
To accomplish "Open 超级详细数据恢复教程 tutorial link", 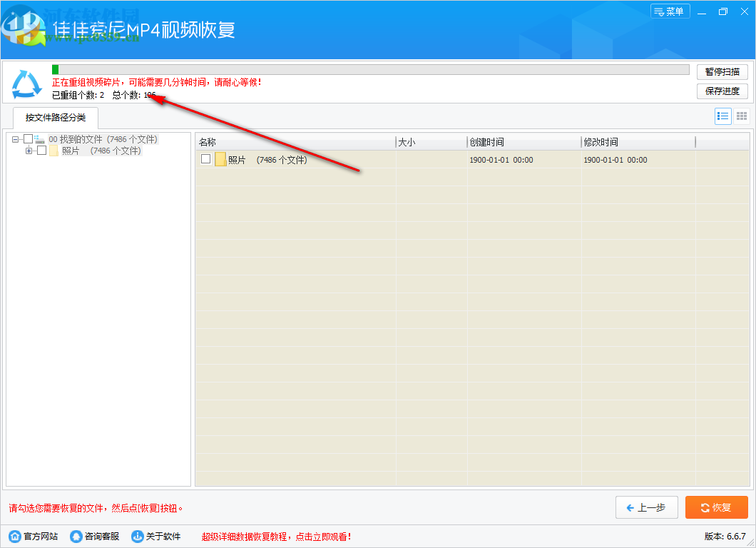I will pos(276,537).
